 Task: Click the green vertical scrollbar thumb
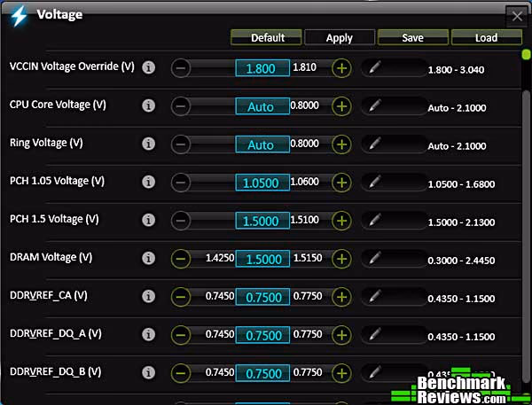point(526,54)
